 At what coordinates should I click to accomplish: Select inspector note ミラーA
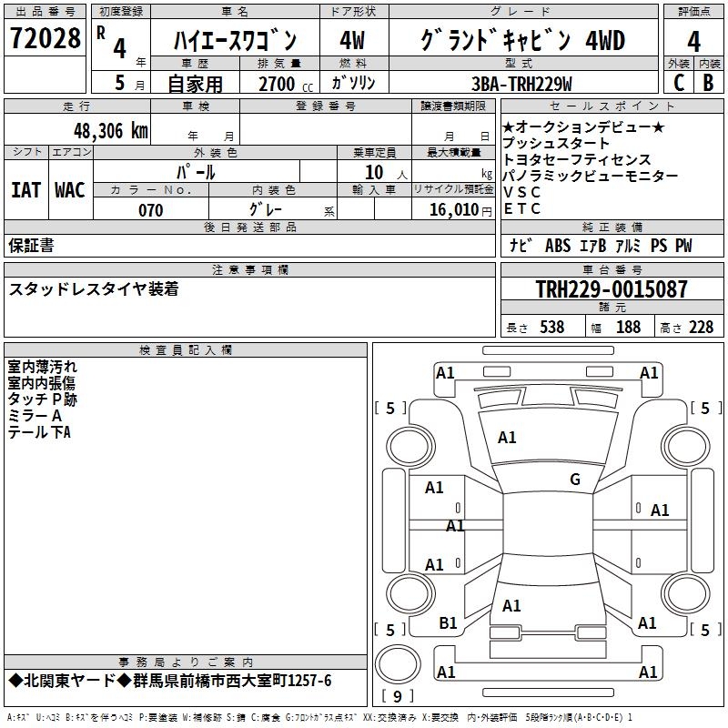[35, 416]
